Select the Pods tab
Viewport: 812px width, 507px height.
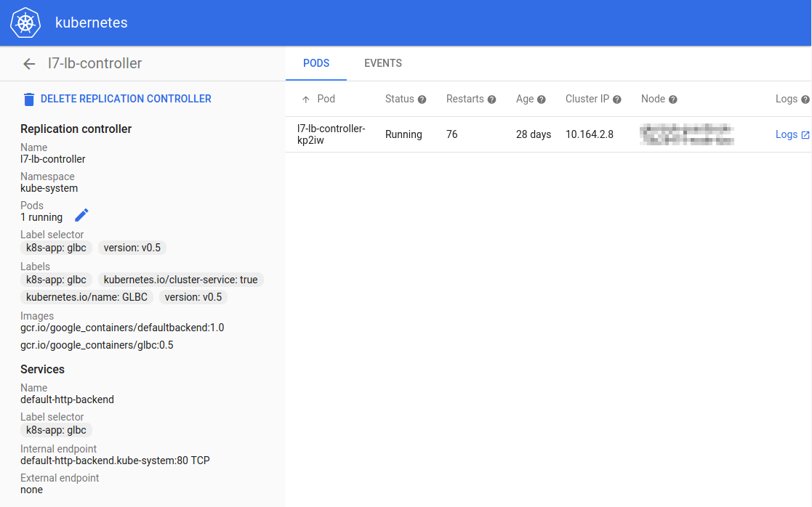coord(316,63)
